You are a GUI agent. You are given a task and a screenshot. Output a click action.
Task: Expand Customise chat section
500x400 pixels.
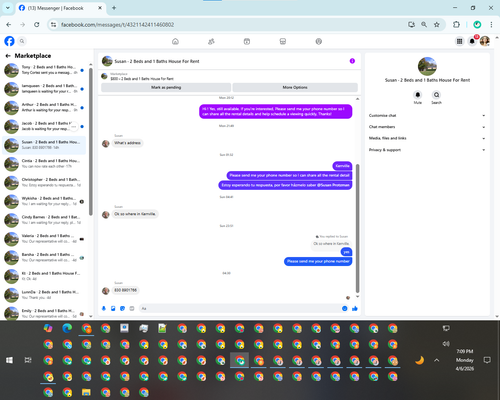[427, 115]
